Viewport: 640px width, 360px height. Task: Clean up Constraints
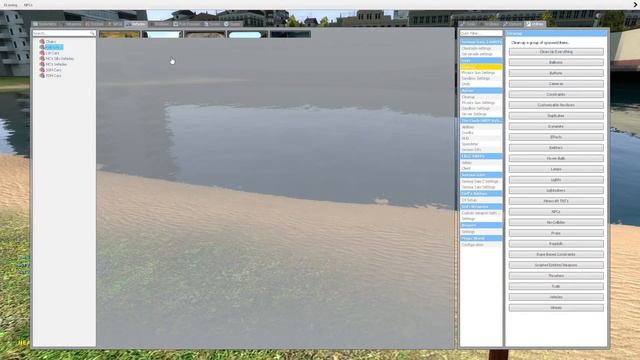556,94
